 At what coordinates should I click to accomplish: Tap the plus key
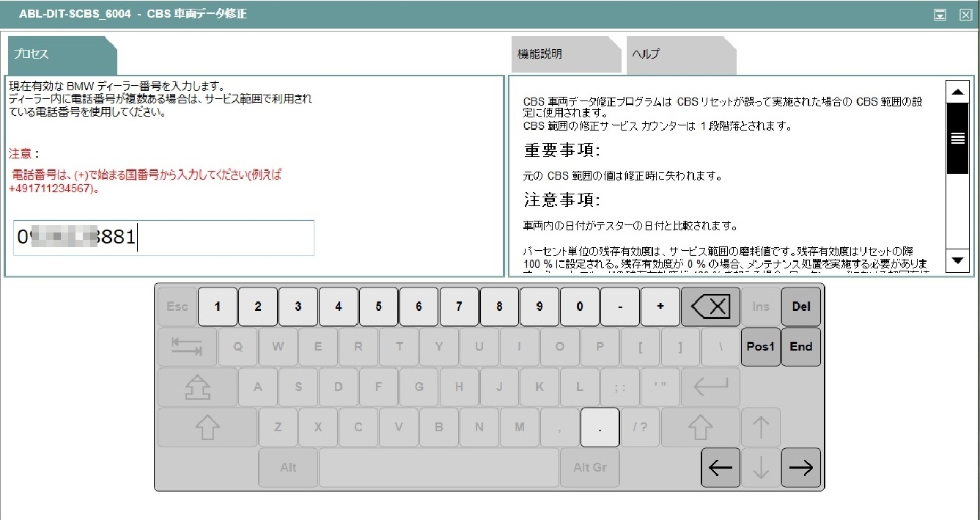(660, 307)
